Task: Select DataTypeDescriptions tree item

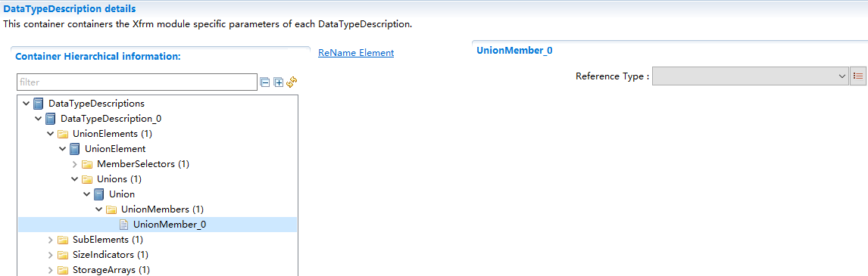Action: pos(96,104)
